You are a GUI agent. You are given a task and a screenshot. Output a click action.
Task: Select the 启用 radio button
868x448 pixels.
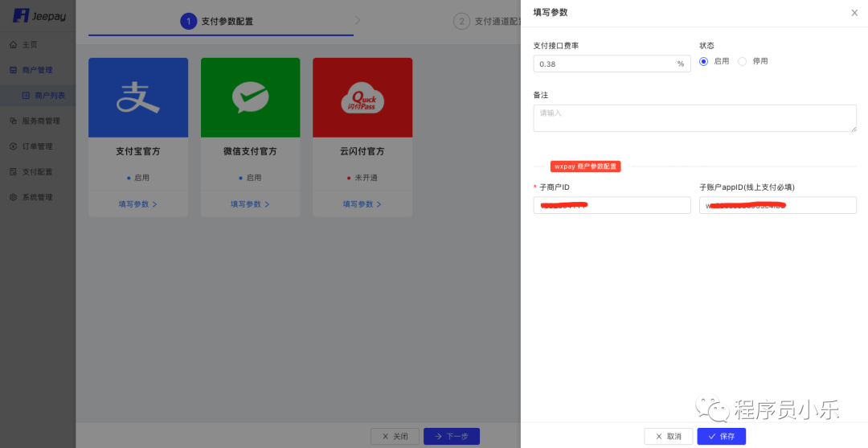click(703, 61)
